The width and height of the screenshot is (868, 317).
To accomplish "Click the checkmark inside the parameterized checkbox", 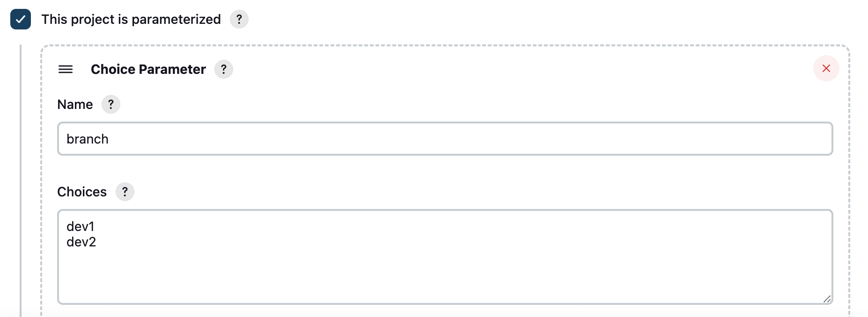I will [x=20, y=19].
